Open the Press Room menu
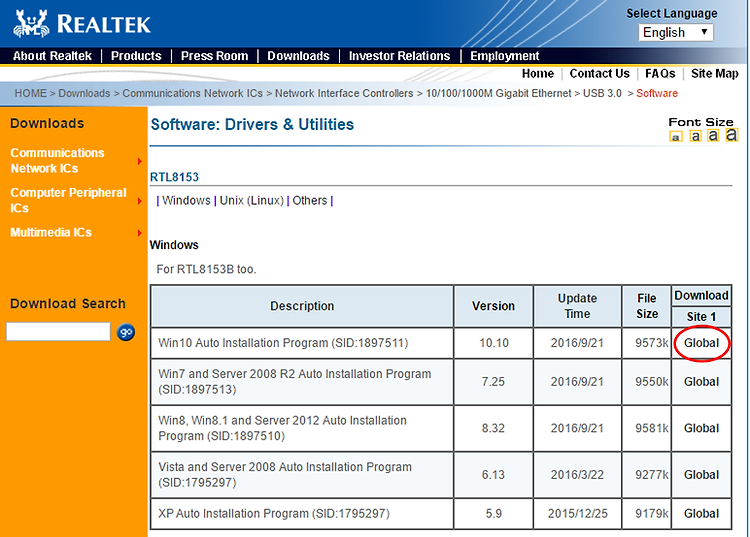Screen dimensions: 750x537 click(x=214, y=56)
